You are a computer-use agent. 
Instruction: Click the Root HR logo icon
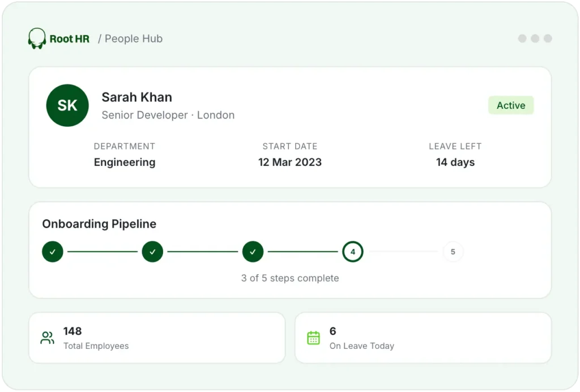click(x=37, y=39)
